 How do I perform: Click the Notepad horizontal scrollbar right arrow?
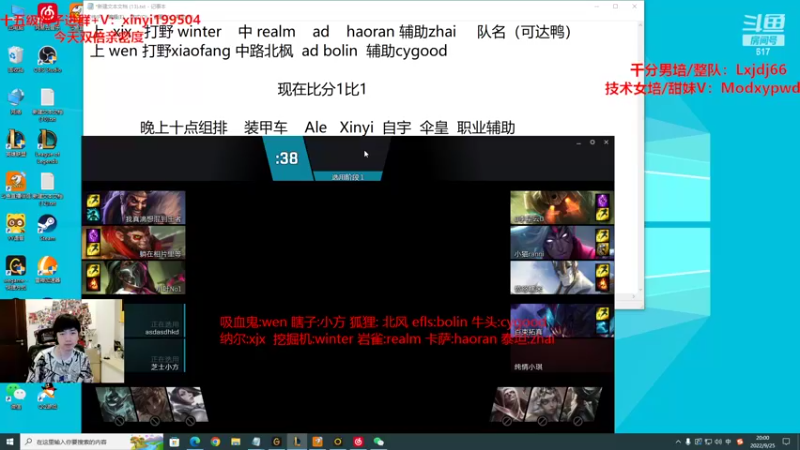tap(634, 296)
